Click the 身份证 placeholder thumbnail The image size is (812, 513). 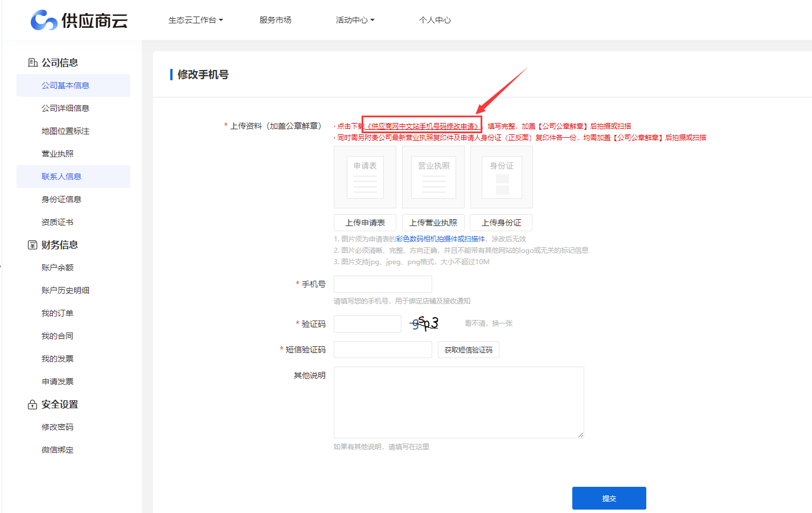click(x=502, y=177)
